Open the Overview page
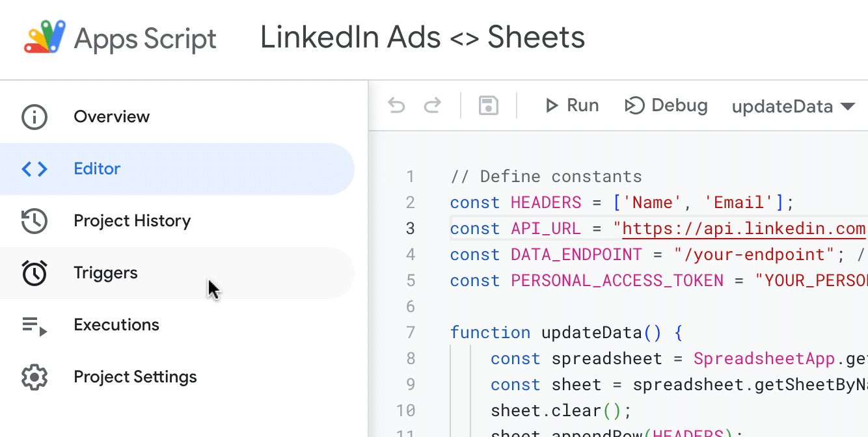Viewport: 868px width, 437px height. [x=177, y=117]
